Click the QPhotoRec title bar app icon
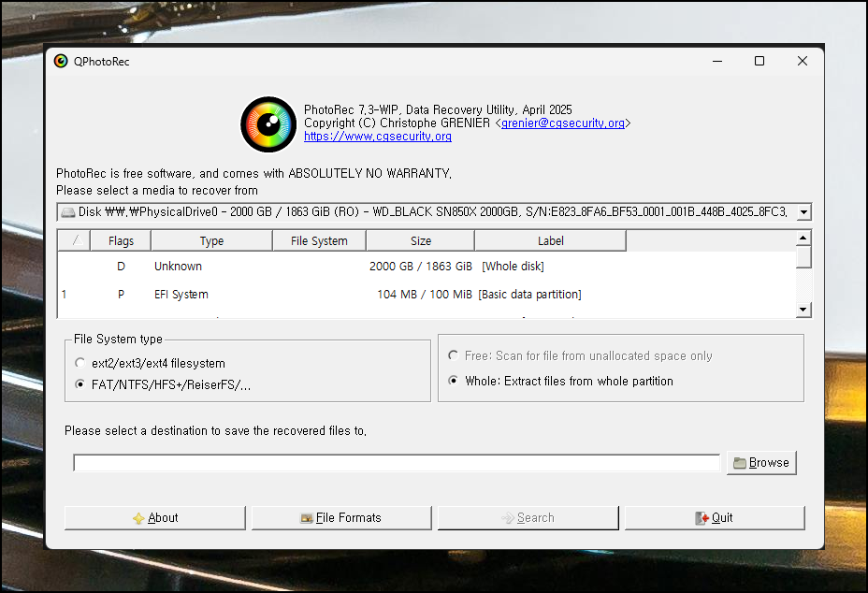 (x=61, y=61)
